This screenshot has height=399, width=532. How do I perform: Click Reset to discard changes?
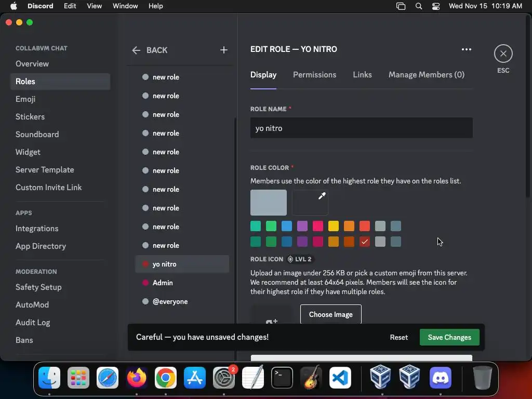click(x=398, y=337)
